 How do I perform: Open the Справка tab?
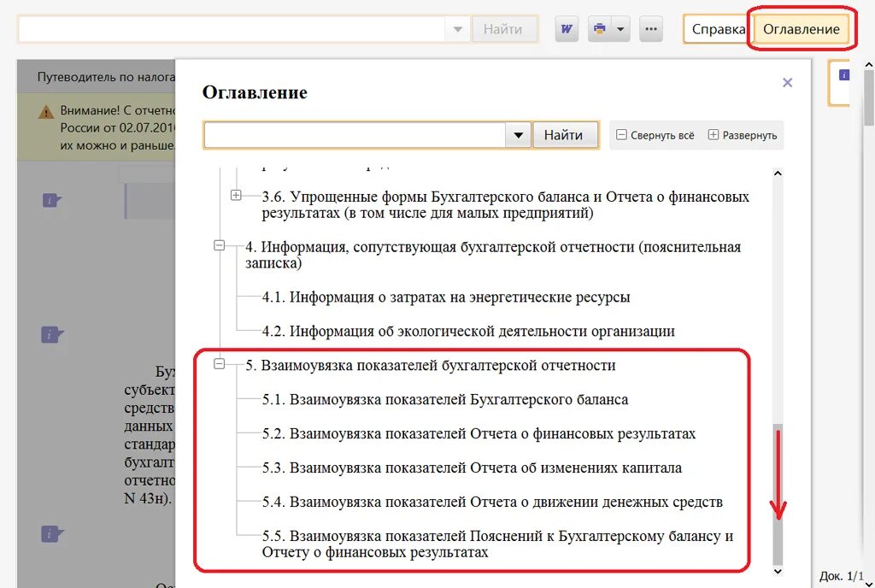click(718, 29)
